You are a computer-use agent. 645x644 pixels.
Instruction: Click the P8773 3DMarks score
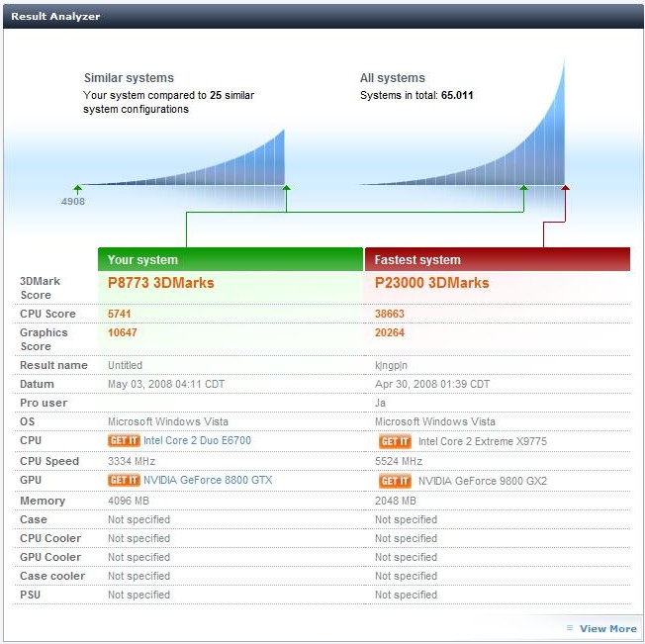[161, 283]
